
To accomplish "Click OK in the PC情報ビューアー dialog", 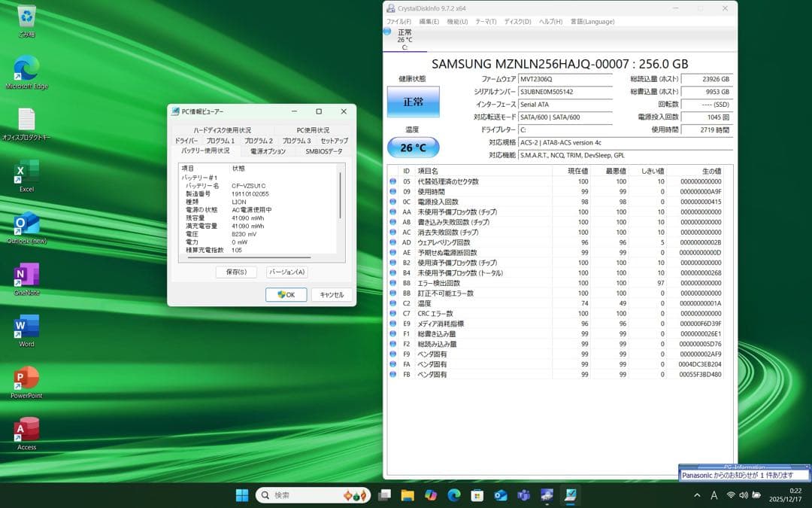I will coord(286,294).
